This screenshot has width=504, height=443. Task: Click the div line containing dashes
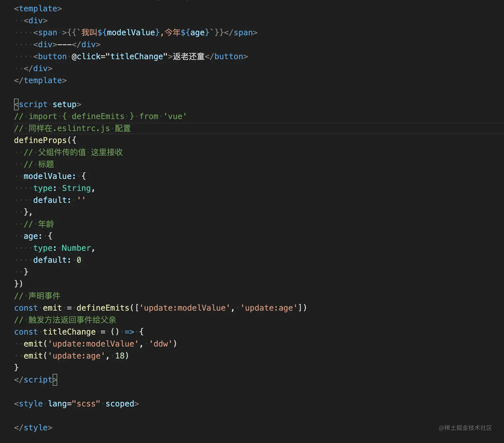pyautogui.click(x=67, y=45)
